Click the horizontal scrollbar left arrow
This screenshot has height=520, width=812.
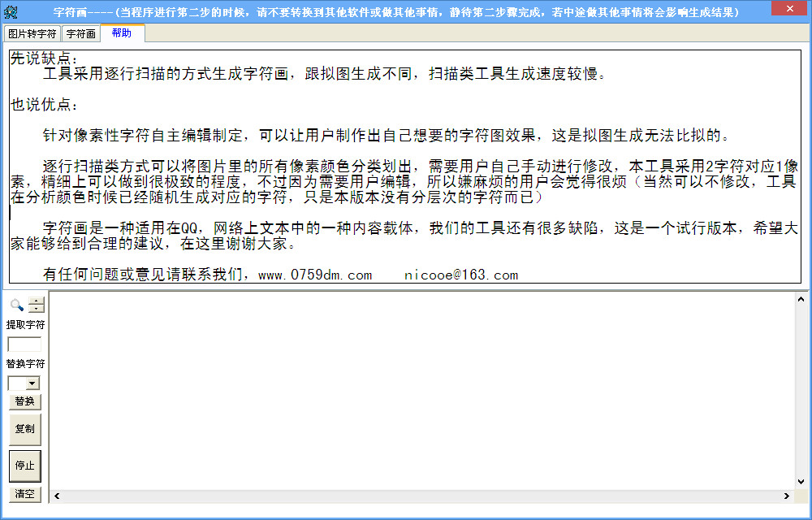[55, 494]
